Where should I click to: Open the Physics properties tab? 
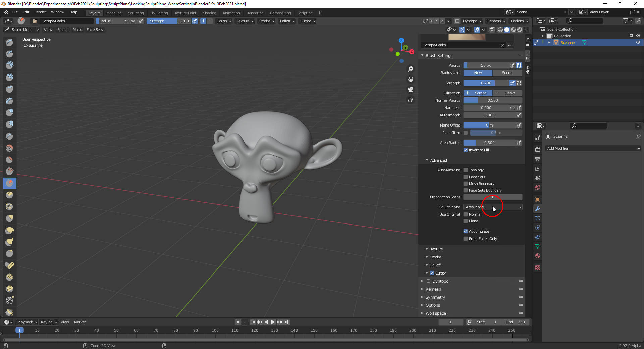point(538,228)
